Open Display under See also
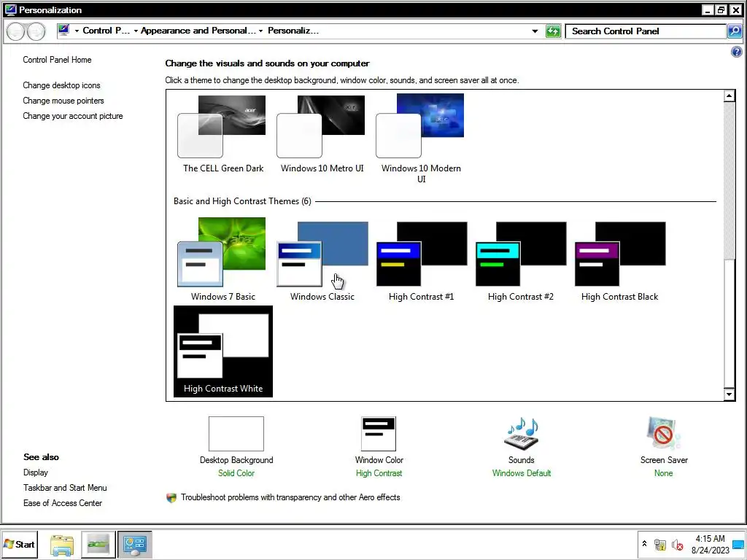The image size is (747, 560). point(36,472)
